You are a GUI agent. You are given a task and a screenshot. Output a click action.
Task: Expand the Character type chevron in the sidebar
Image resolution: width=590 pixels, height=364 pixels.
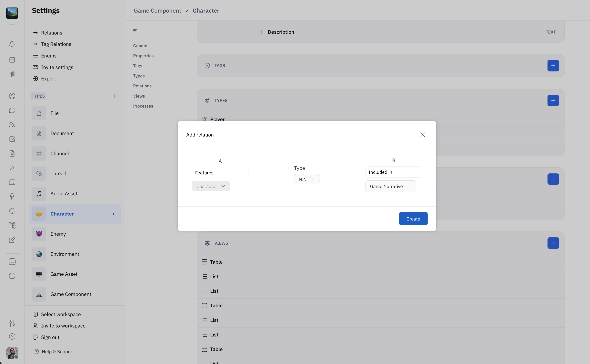(x=113, y=214)
